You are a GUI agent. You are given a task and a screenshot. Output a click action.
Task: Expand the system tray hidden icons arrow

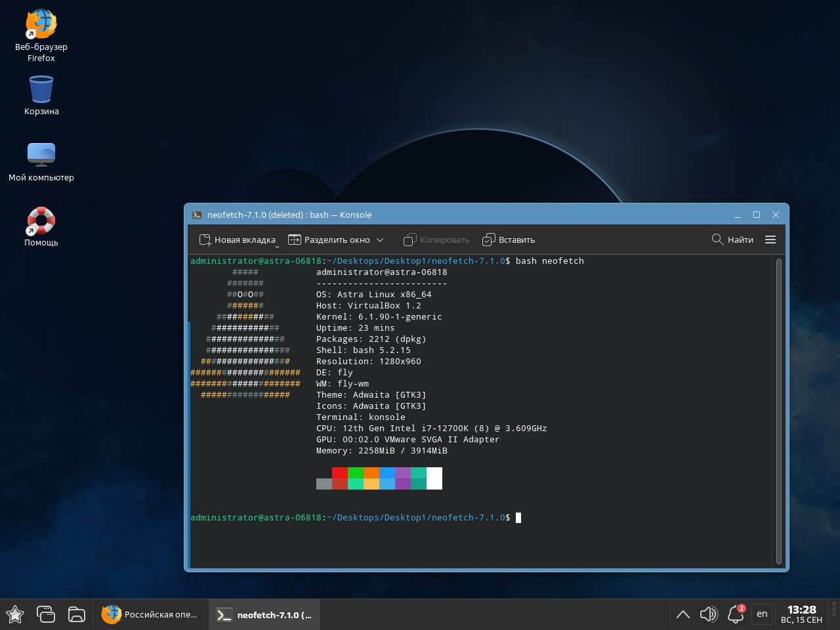coord(683,615)
